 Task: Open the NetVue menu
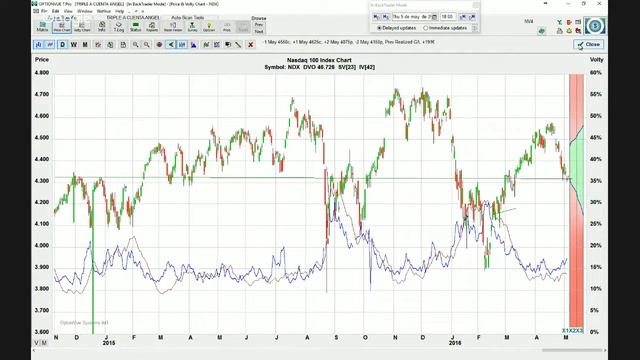point(104,11)
